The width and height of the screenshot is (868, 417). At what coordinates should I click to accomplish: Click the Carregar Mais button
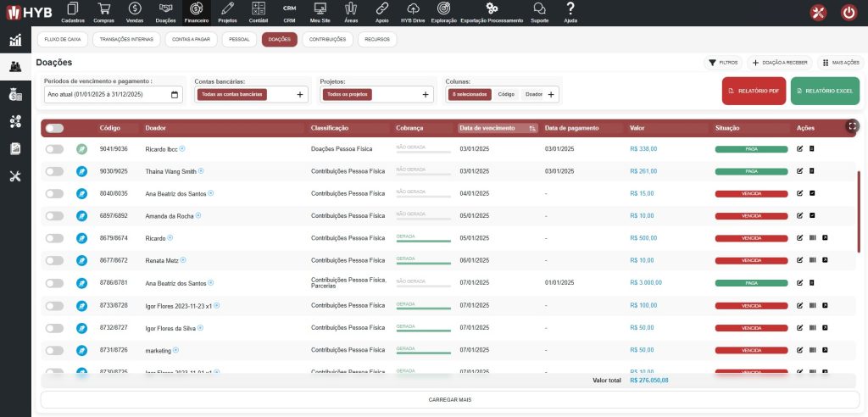pyautogui.click(x=449, y=399)
